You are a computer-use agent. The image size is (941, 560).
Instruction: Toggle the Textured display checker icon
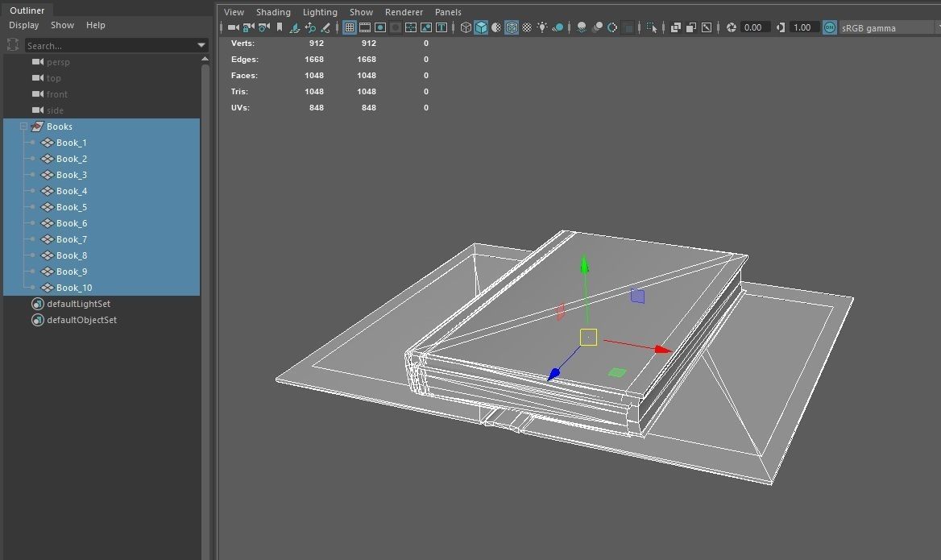pos(527,27)
